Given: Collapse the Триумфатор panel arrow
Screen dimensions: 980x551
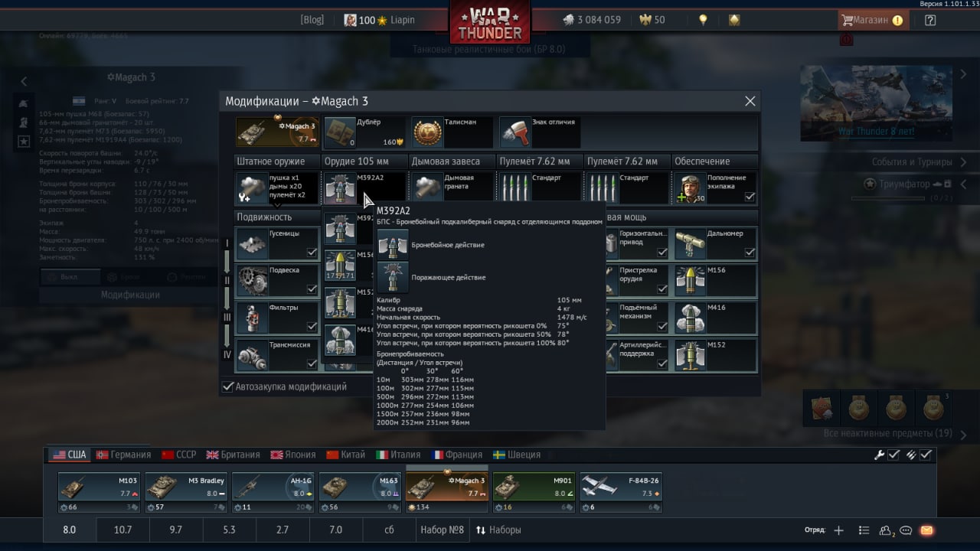Looking at the screenshot, I should point(965,184).
